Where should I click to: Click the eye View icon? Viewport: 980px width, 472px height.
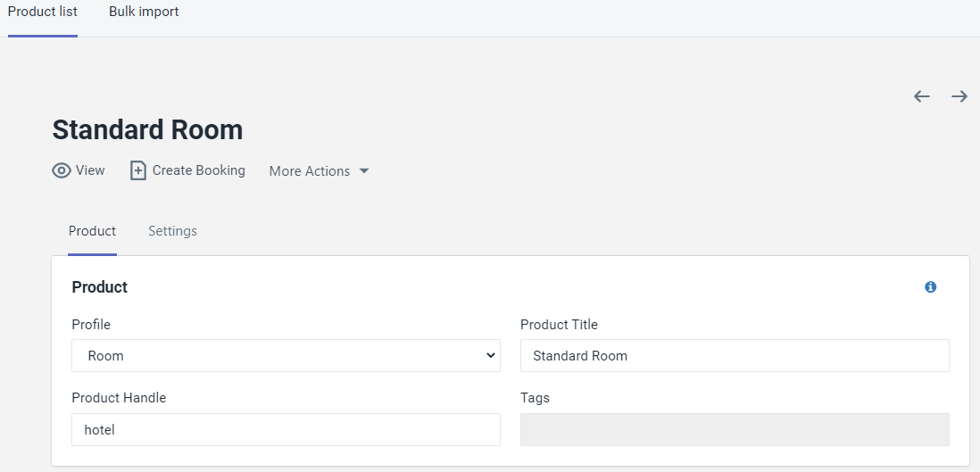point(62,170)
